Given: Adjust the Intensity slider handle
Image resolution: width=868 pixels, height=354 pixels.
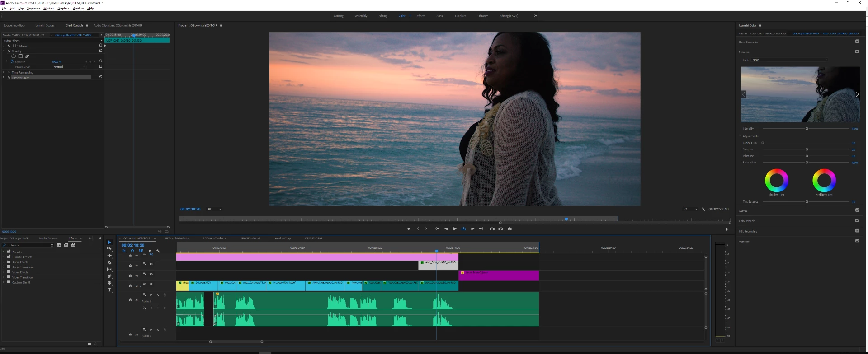Looking at the screenshot, I should click(x=807, y=129).
